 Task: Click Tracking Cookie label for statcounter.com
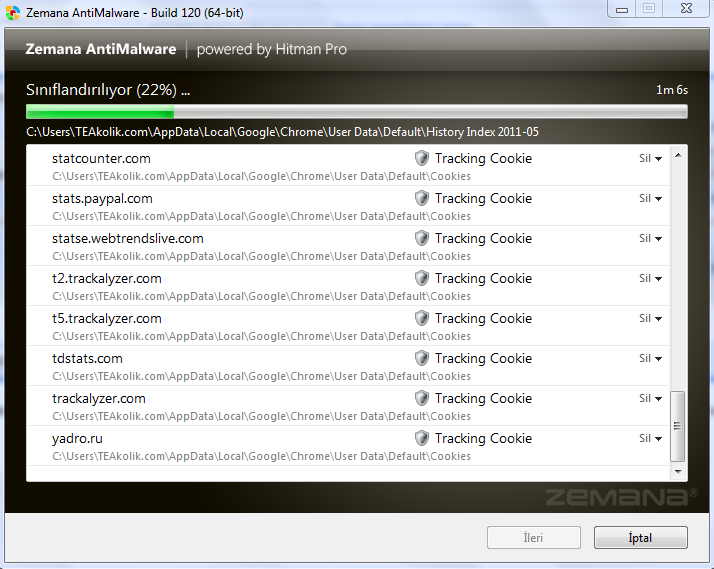pyautogui.click(x=483, y=158)
